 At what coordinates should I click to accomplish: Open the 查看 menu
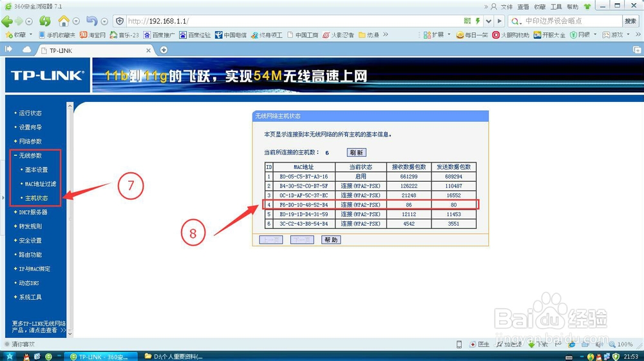523,6
